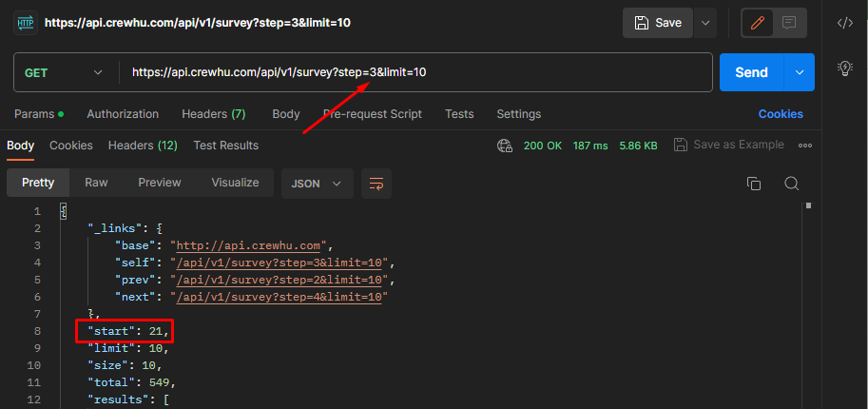The image size is (868, 409).
Task: Send the request
Action: pos(751,72)
